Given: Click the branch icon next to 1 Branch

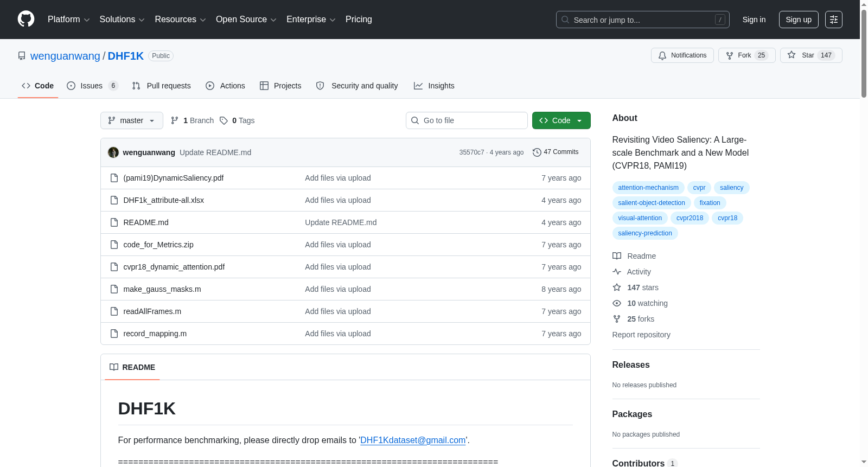Looking at the screenshot, I should click(x=175, y=120).
